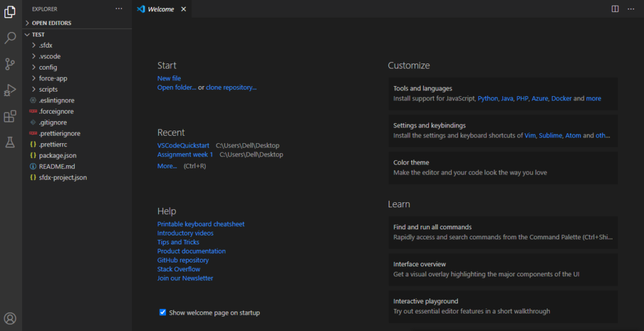644x331 pixels.
Task: Click the Open folder... link
Action: click(x=177, y=87)
